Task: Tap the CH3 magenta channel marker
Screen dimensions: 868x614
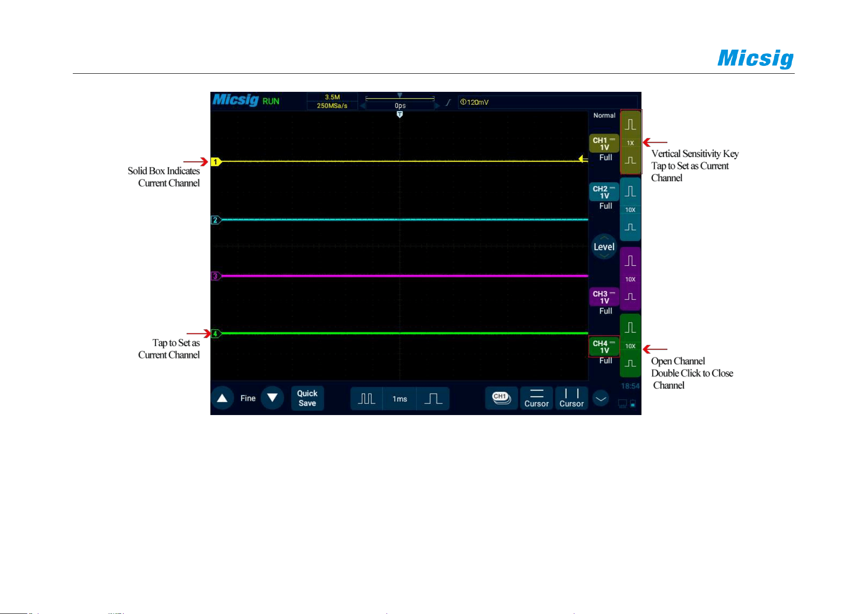Action: coord(216,276)
